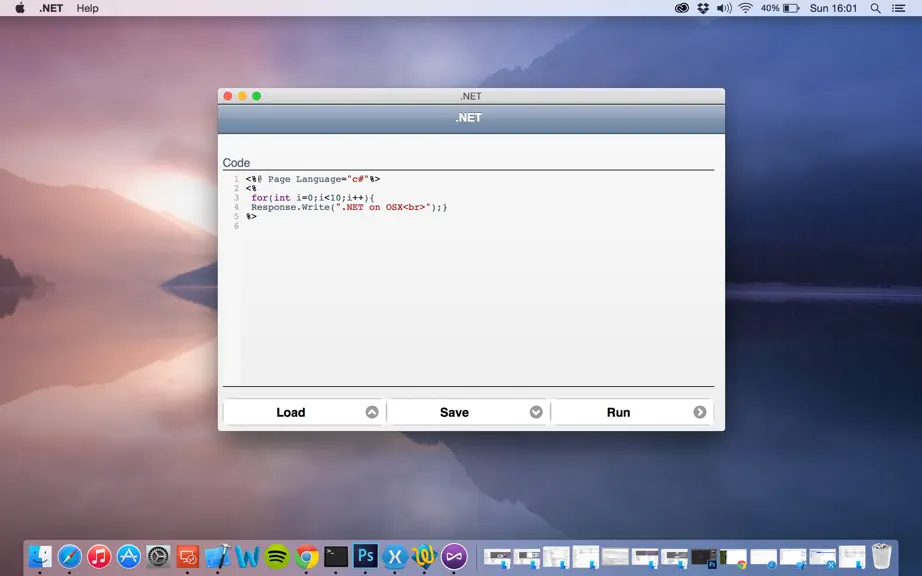Open Notification Center list icon

tap(898, 8)
